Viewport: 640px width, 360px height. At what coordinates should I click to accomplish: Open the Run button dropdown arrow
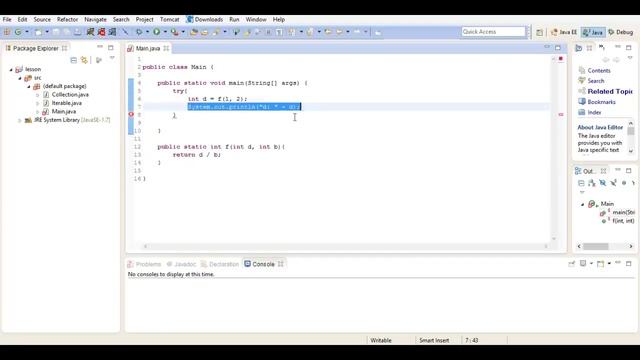[165, 32]
